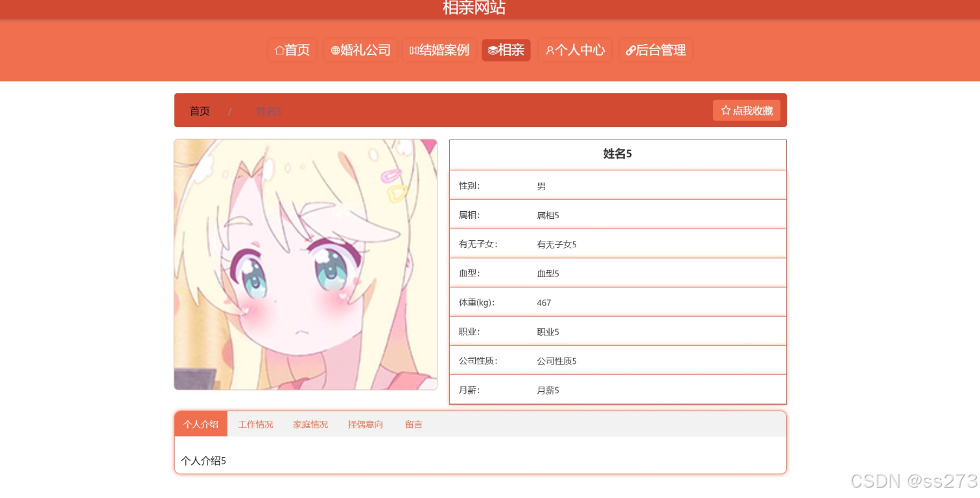
Task: Click the 首页 breadcrumb link
Action: pos(200,111)
